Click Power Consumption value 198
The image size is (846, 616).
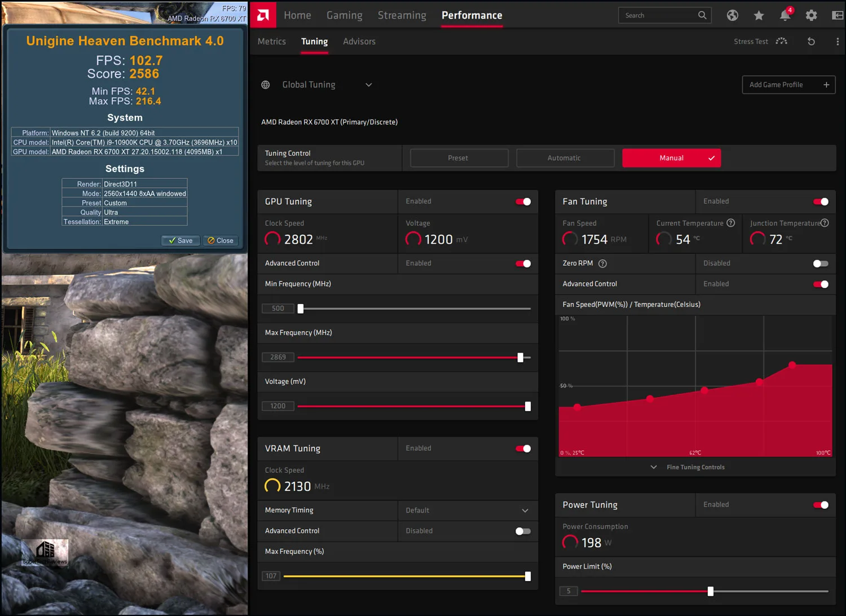tap(591, 543)
